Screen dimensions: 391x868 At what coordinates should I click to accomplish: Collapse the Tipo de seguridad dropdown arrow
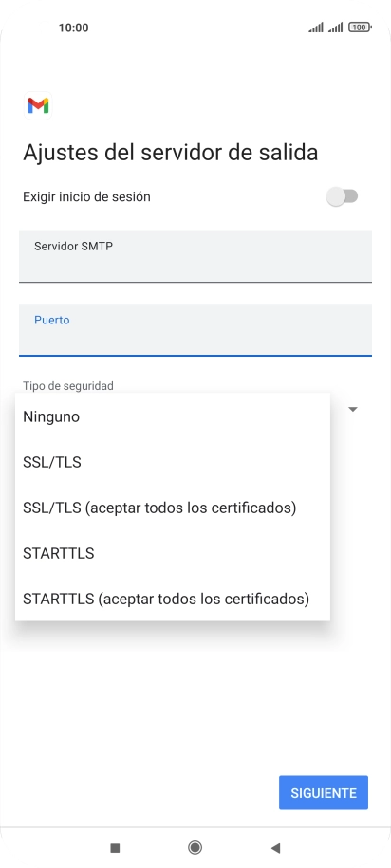click(353, 410)
